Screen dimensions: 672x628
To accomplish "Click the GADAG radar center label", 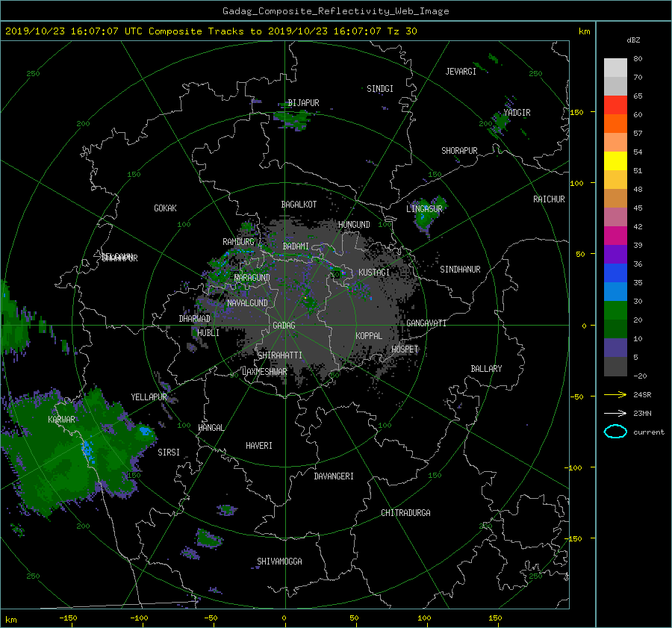I will [284, 326].
